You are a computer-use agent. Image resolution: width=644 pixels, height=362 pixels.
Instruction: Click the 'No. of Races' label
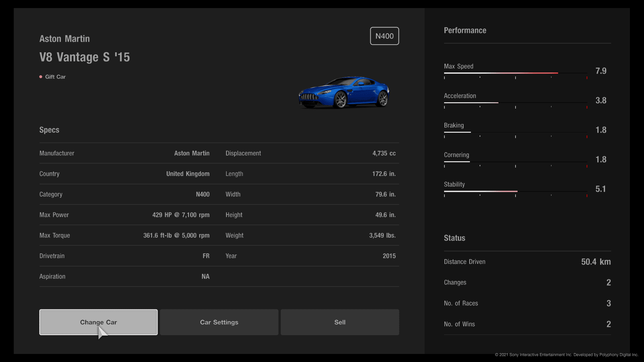click(x=461, y=303)
